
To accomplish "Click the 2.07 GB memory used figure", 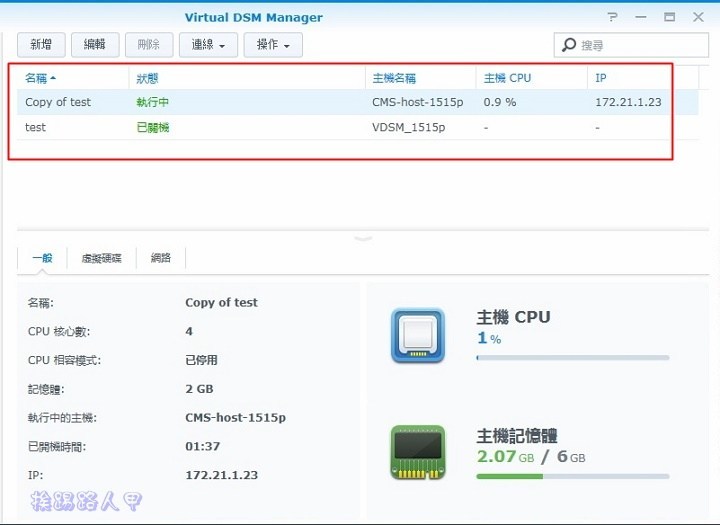I will tap(505, 457).
